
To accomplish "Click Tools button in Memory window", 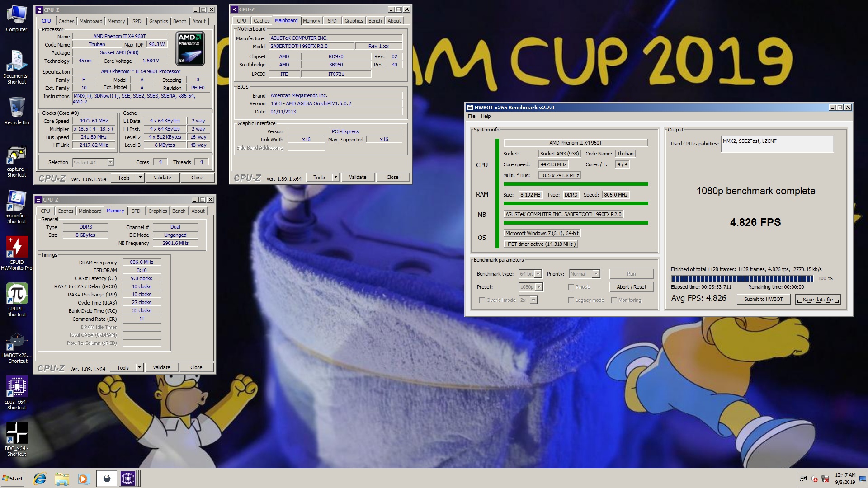I will (x=123, y=367).
